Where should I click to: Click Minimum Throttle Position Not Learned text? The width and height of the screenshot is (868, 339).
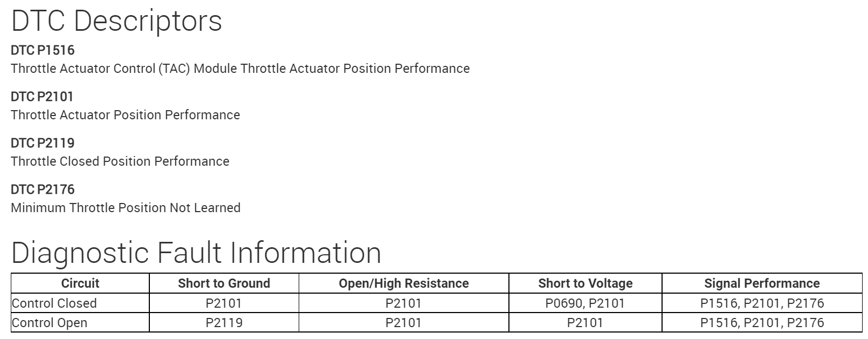pos(126,208)
